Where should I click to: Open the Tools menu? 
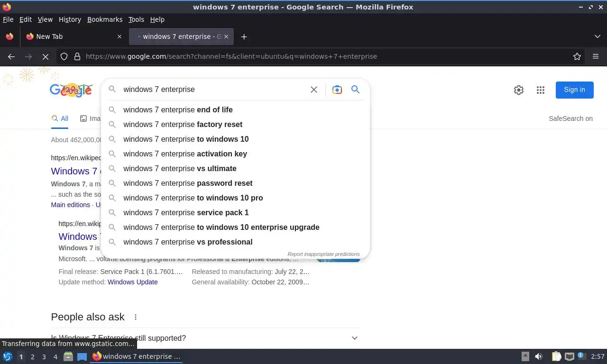point(136,19)
